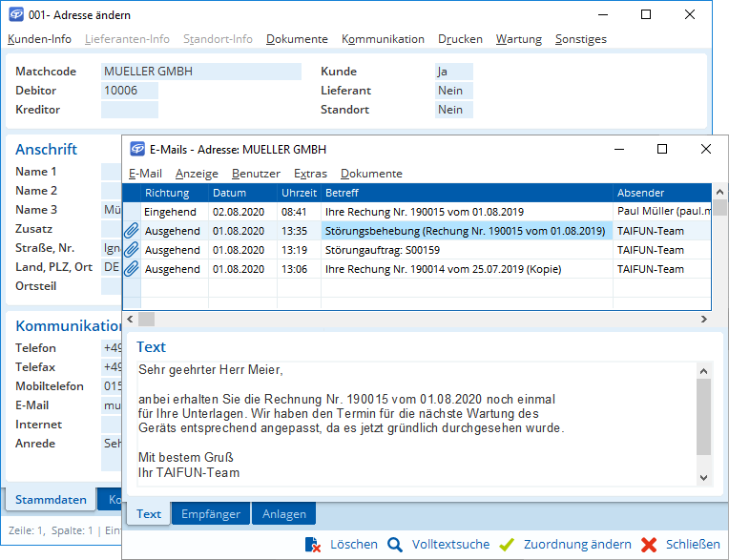The image size is (729, 560).
Task: Expand the Drucken menu
Action: coord(460,39)
